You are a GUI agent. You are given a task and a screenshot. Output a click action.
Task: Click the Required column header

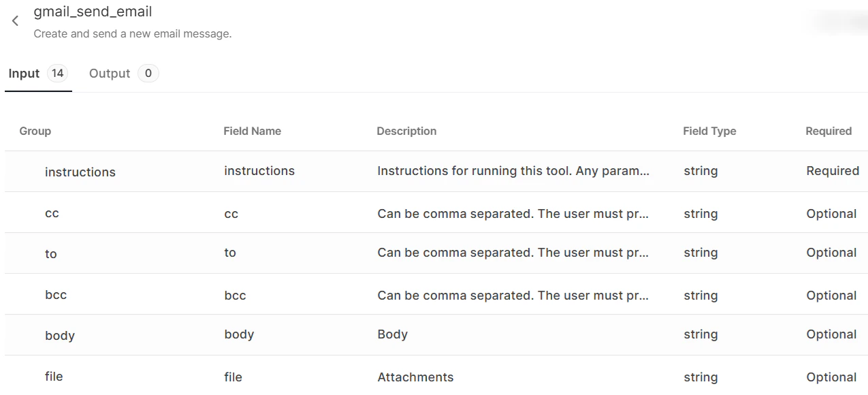tap(829, 131)
